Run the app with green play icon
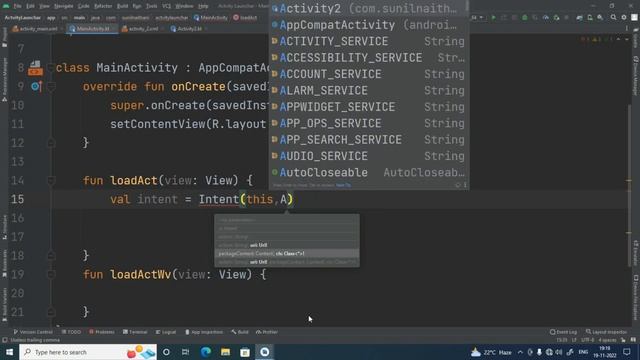640x360 pixels. (493, 18)
